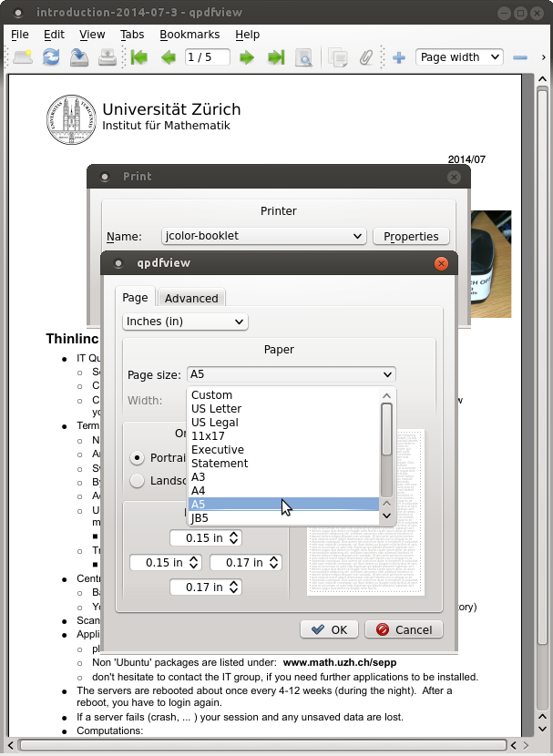Go to next page arrow
The image size is (553, 756).
[247, 57]
